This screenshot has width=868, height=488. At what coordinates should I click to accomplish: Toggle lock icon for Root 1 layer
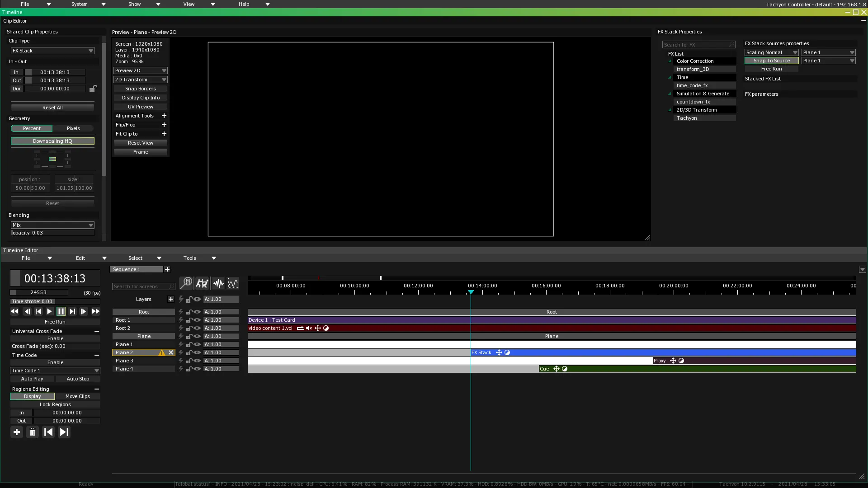(x=189, y=320)
